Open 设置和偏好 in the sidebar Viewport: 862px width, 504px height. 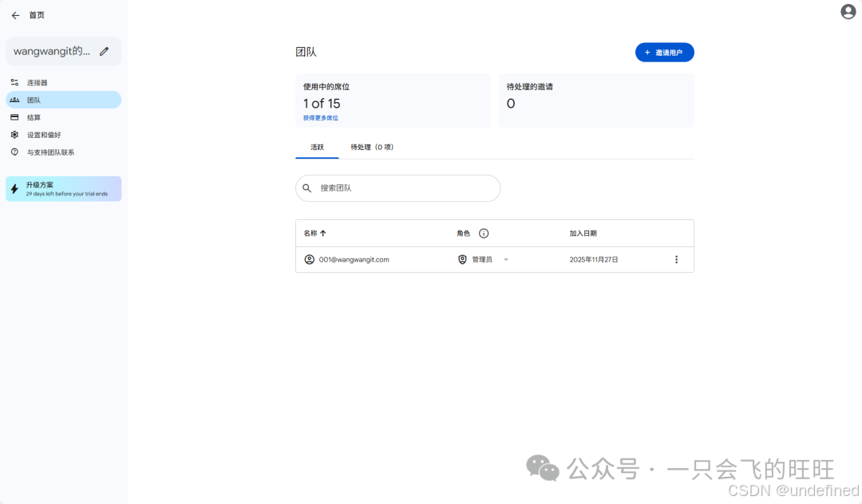pos(64,135)
